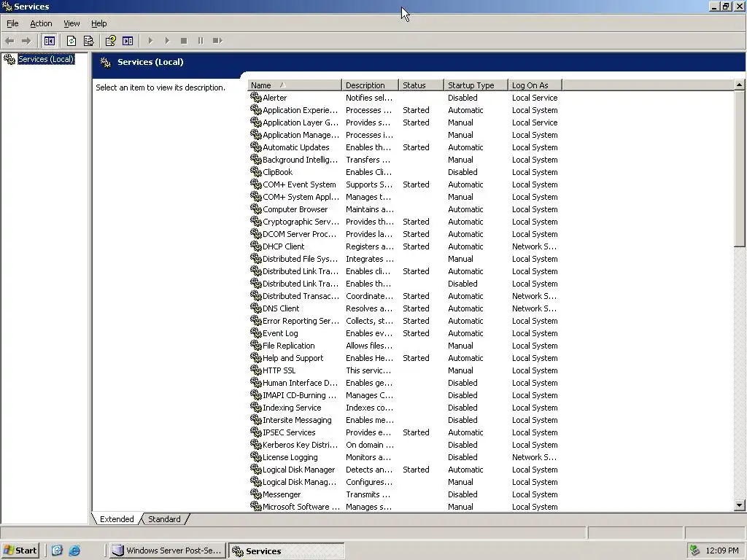This screenshot has height=560, width=747.
Task: Open the Action menu
Action: click(x=41, y=23)
